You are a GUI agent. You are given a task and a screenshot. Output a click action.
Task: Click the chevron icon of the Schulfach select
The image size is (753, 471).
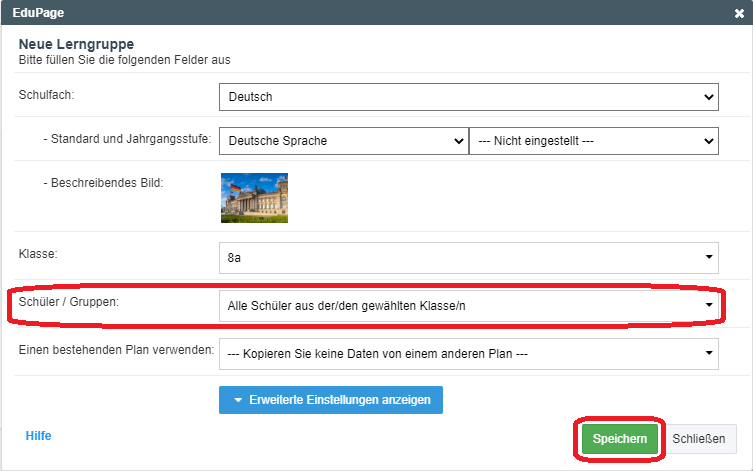(x=708, y=97)
